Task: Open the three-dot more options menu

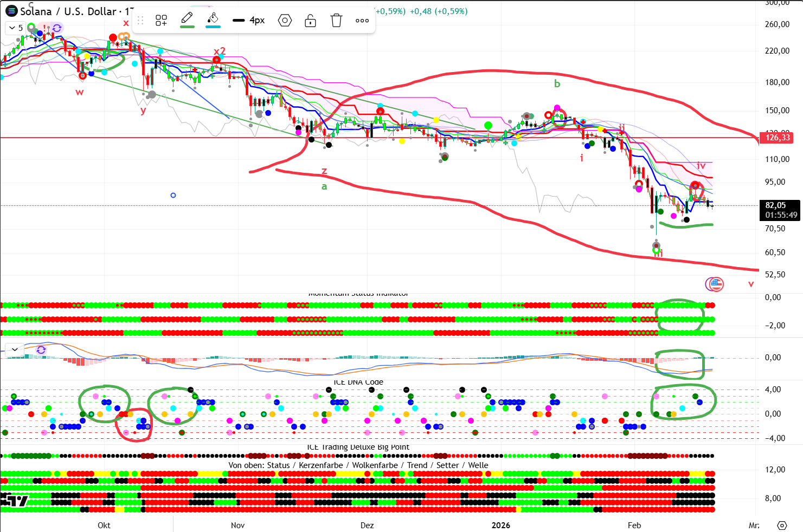Action: pyautogui.click(x=362, y=21)
